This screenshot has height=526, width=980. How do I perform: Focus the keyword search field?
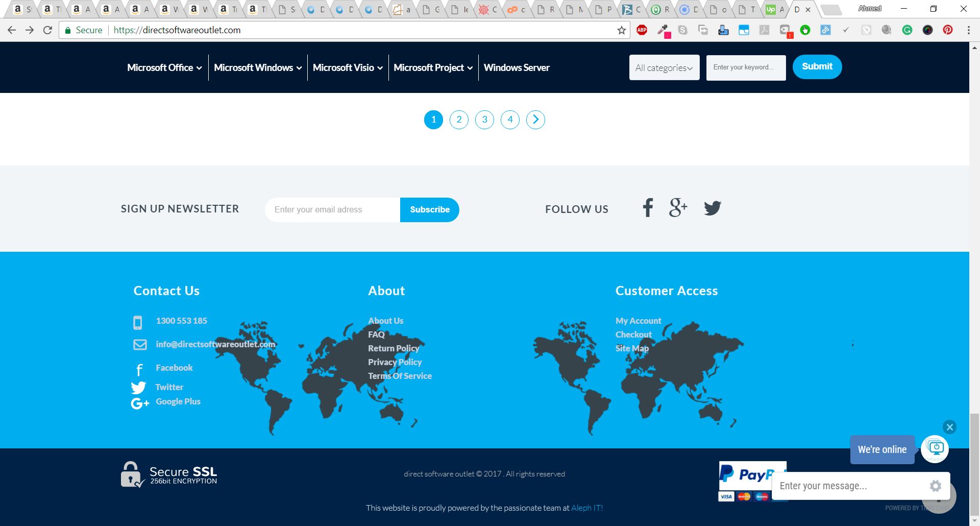pos(746,67)
